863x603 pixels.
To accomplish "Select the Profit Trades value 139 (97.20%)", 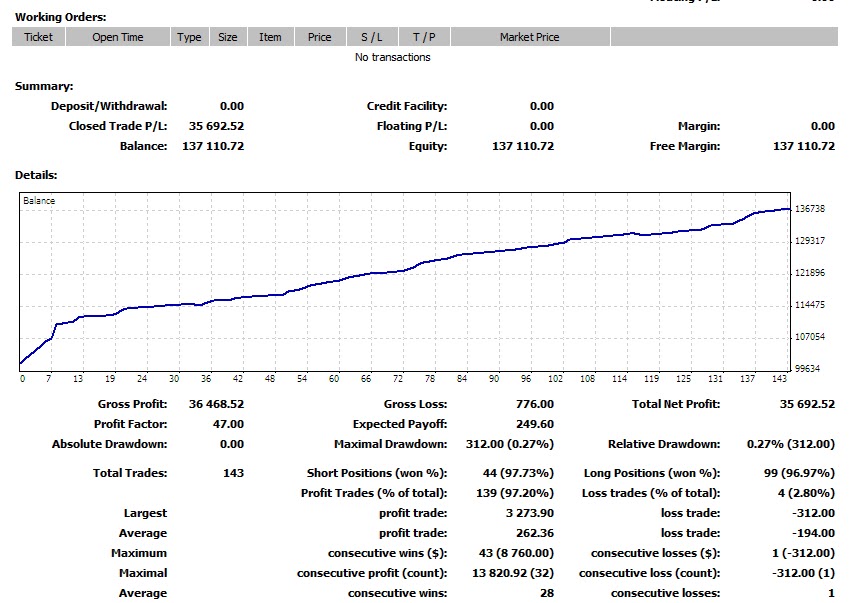I will click(x=515, y=493).
